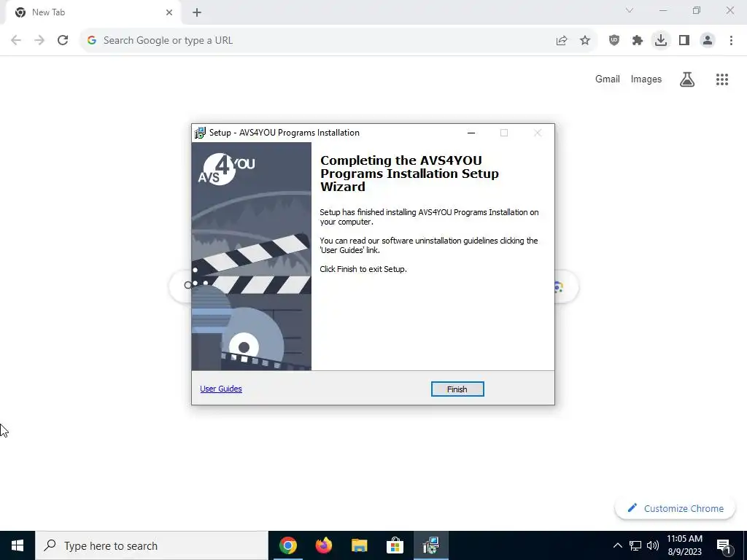This screenshot has height=560, width=747.
Task: Open the Chrome profile avatar menu
Action: point(708,41)
